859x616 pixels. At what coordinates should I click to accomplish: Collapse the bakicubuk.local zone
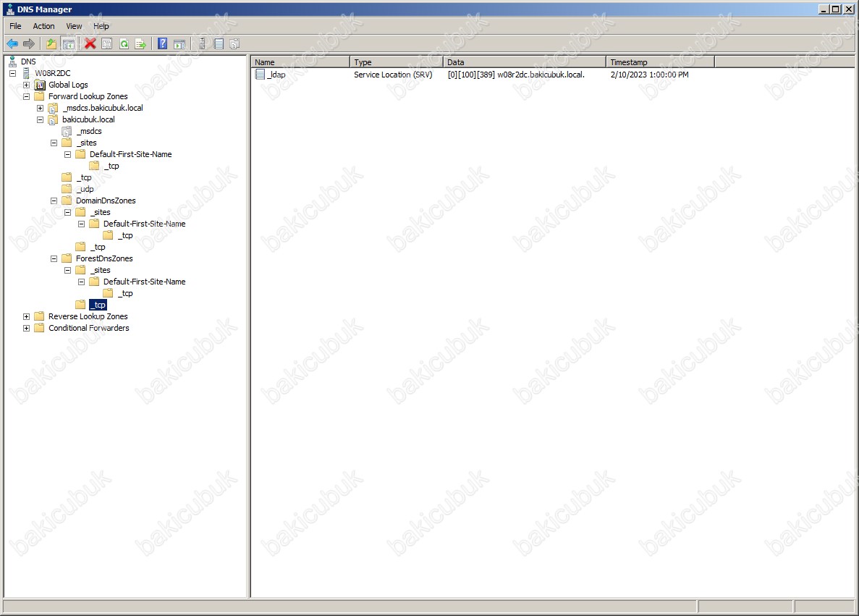(x=40, y=119)
